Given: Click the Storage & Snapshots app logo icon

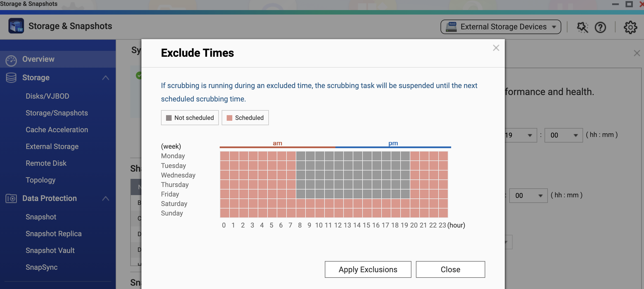Looking at the screenshot, I should click(x=16, y=26).
